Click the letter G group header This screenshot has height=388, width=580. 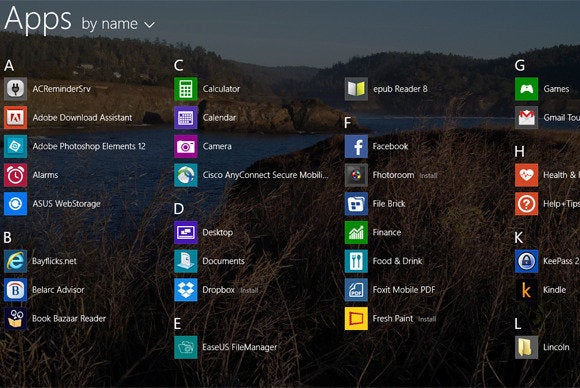click(x=520, y=65)
